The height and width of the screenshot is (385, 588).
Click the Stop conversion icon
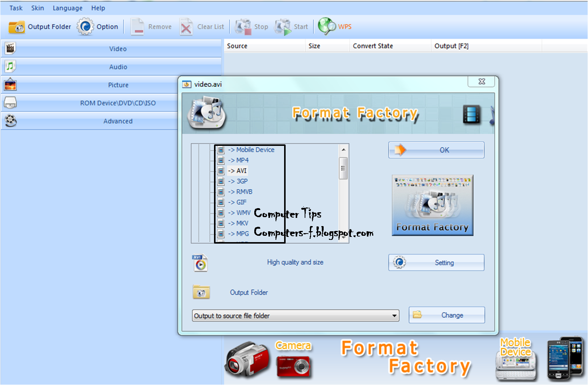pyautogui.click(x=243, y=27)
